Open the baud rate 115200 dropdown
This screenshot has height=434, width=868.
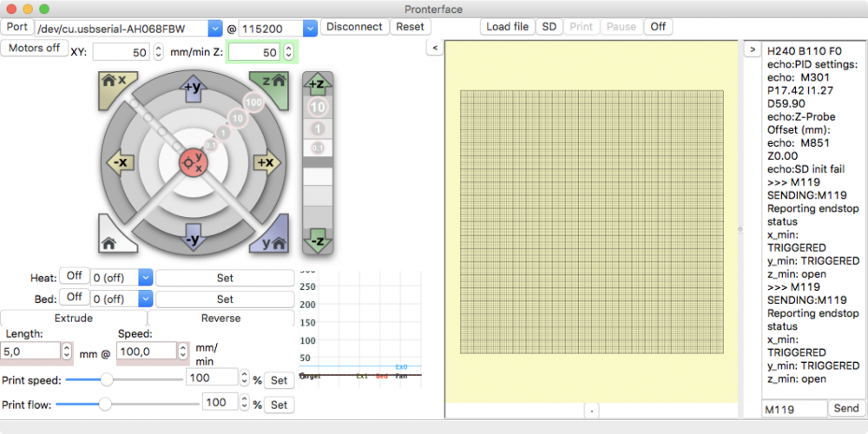pyautogui.click(x=310, y=28)
